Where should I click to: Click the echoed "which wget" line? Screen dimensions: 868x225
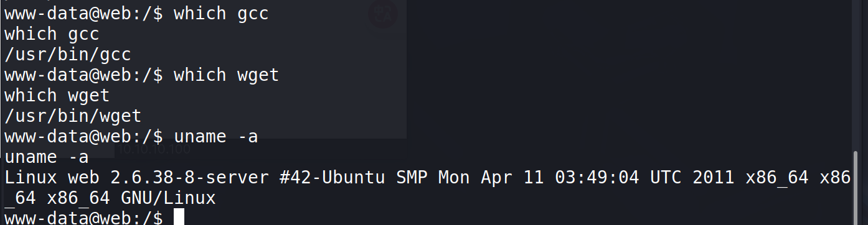[x=57, y=96]
